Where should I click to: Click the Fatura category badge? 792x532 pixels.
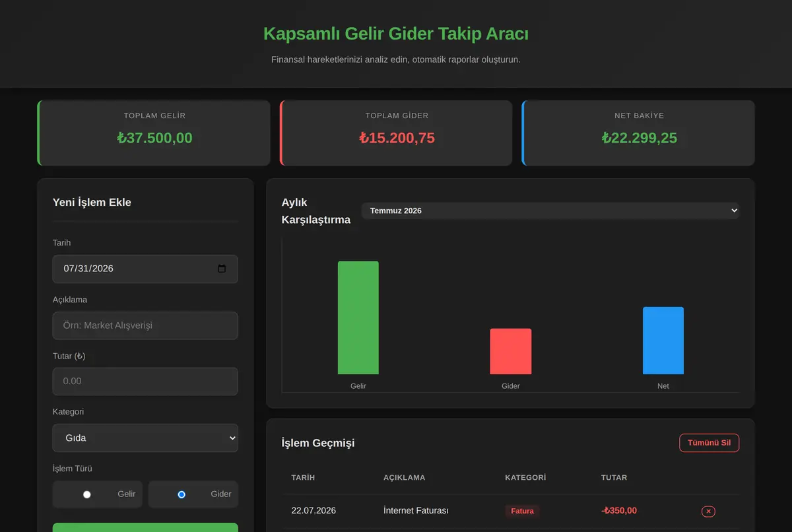click(522, 511)
